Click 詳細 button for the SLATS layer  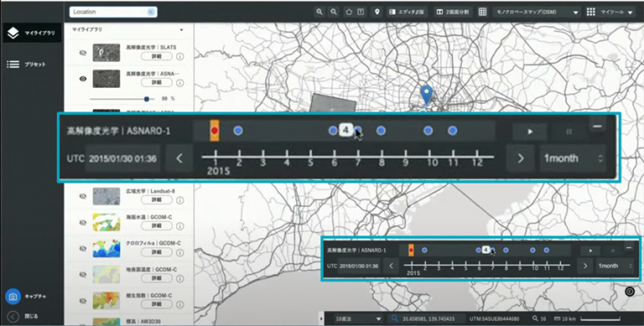click(157, 56)
